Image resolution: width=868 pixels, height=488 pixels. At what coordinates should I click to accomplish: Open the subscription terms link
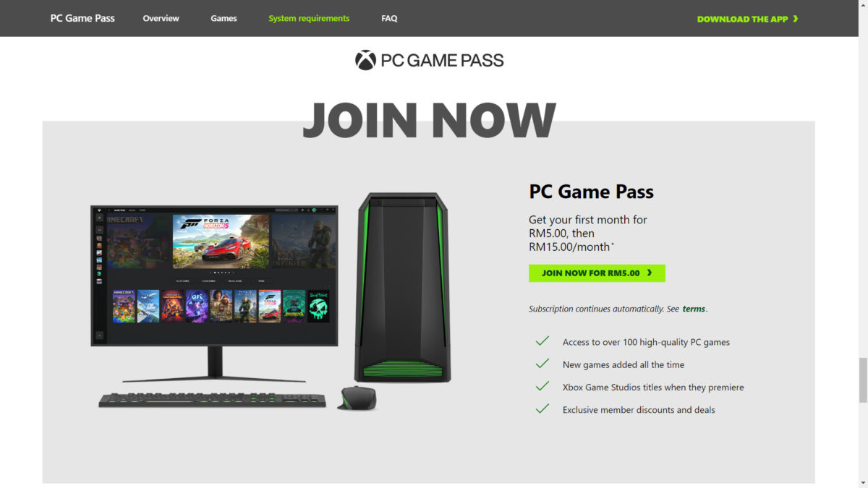[x=694, y=309]
